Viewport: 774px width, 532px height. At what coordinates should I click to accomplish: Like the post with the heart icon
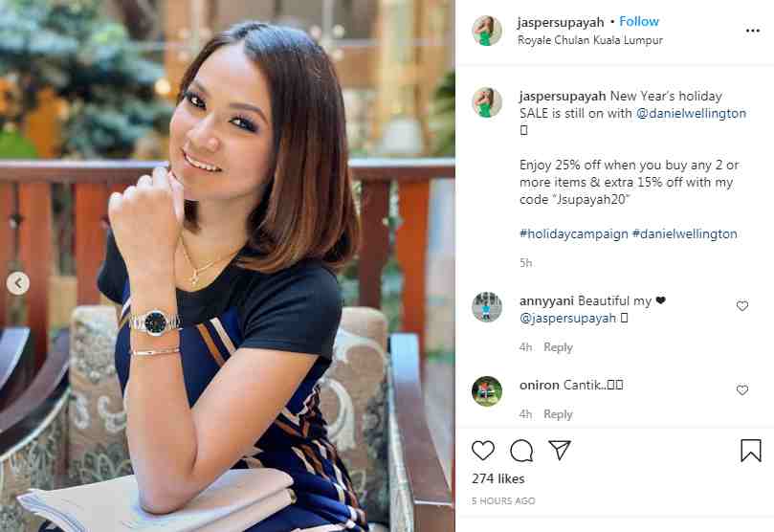pos(483,451)
